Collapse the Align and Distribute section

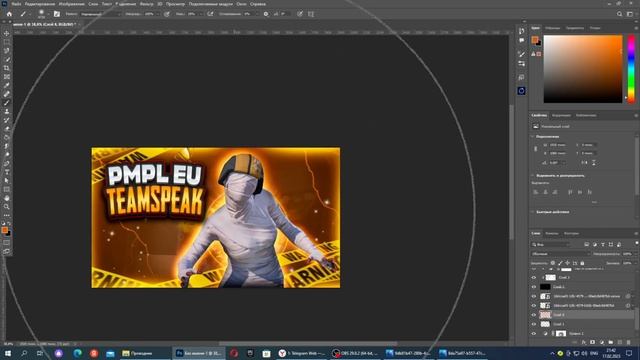pos(533,176)
